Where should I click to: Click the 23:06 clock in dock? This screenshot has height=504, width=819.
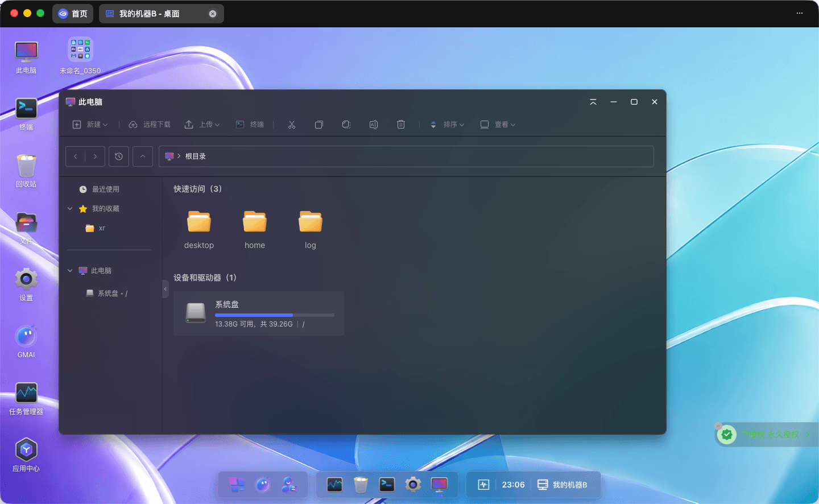[513, 485]
